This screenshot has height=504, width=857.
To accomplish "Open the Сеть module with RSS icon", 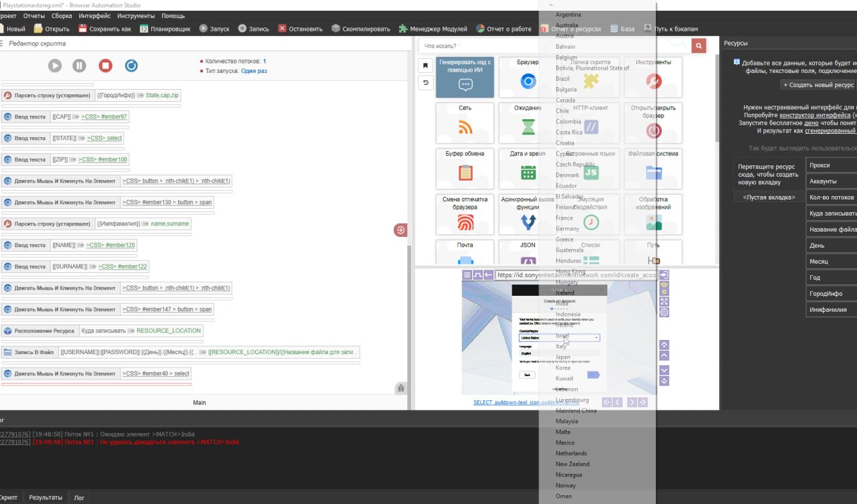I will click(x=465, y=122).
